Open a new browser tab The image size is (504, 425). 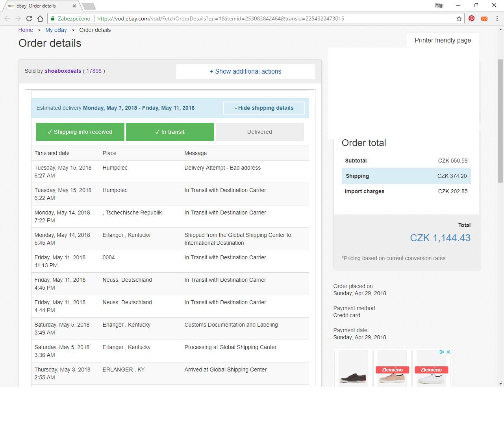pos(89,6)
